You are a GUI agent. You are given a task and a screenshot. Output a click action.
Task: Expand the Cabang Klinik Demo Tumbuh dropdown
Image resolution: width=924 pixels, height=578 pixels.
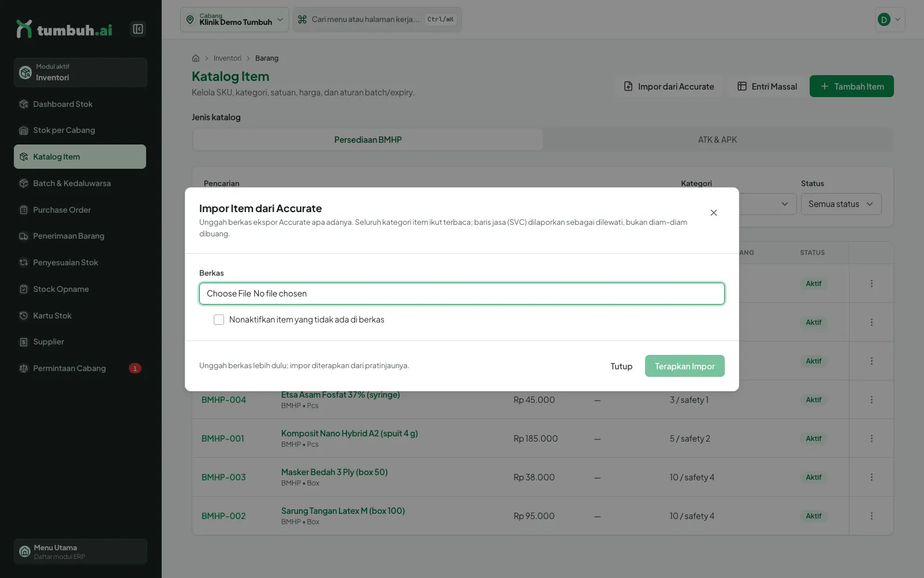point(234,20)
